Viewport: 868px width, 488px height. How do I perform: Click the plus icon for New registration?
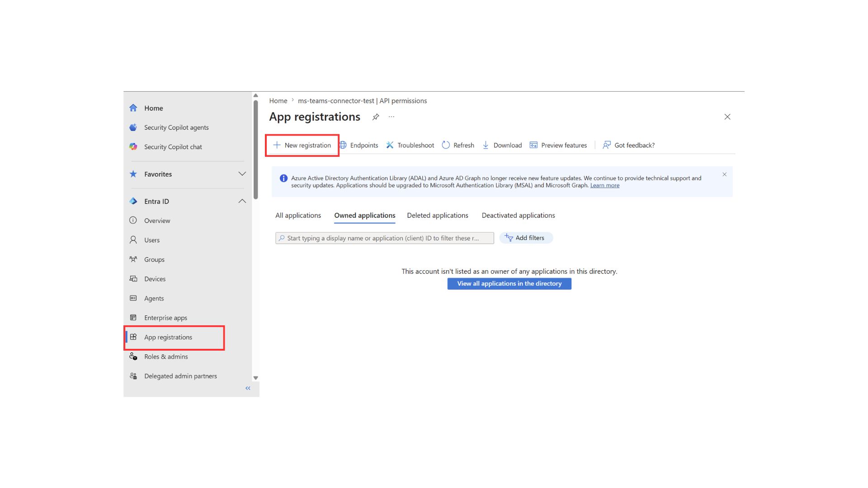(x=277, y=145)
